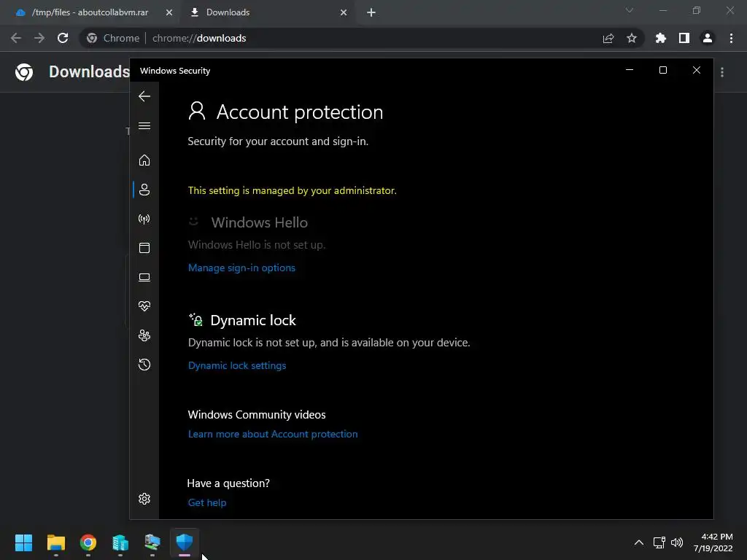
Task: Show hidden system tray icons
Action: pos(639,542)
